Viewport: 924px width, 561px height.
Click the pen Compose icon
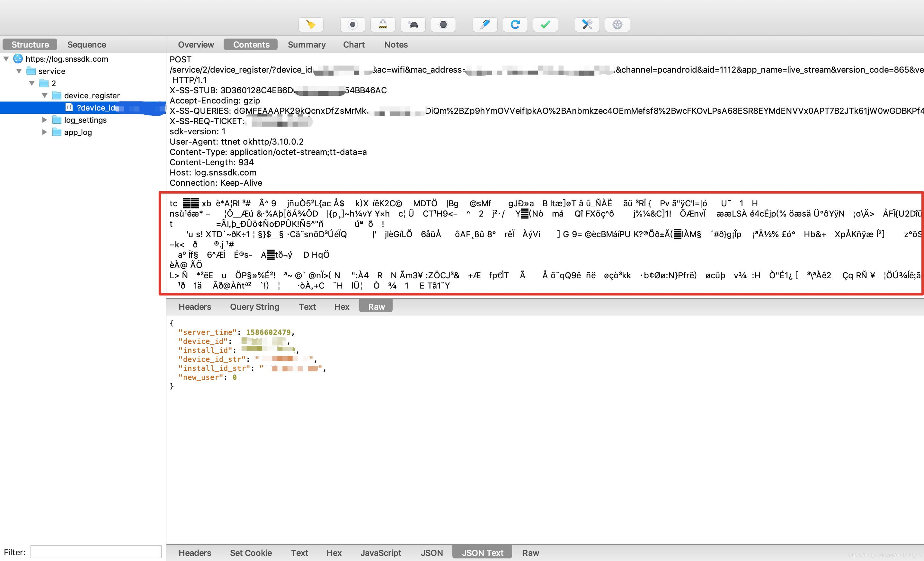pyautogui.click(x=485, y=25)
